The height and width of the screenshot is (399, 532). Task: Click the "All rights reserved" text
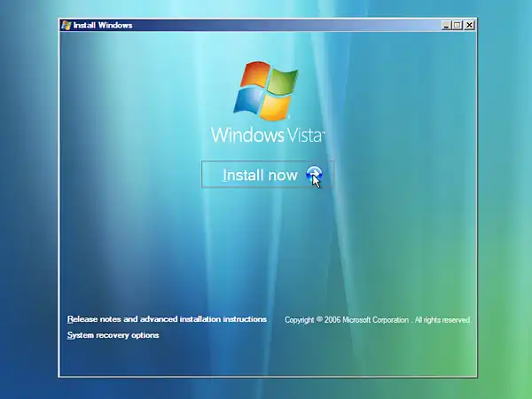[442, 320]
